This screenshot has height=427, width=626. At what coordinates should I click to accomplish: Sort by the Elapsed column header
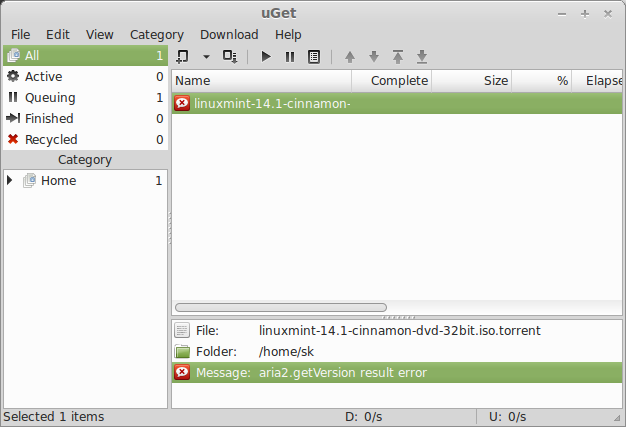click(x=597, y=81)
